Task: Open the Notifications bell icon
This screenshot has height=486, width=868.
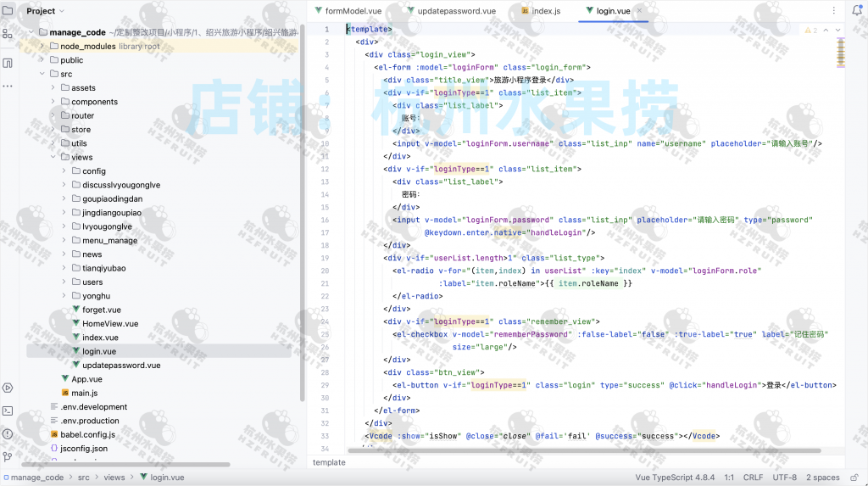Action: pos(857,11)
